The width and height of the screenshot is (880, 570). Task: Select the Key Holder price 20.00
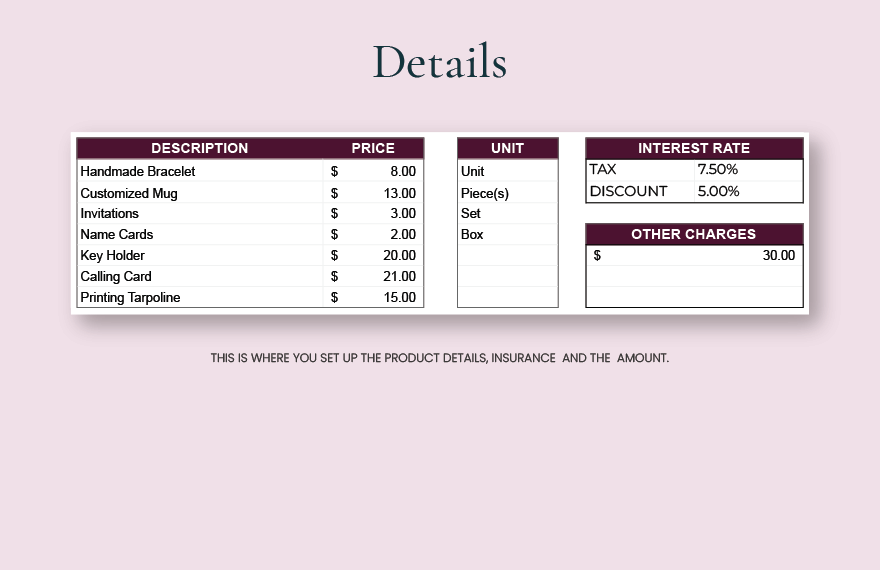399,255
